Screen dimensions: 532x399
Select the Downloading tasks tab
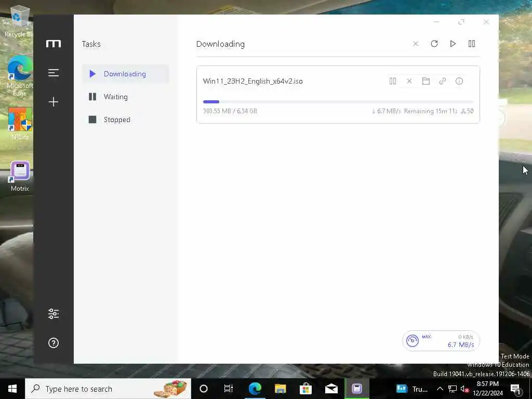click(125, 74)
